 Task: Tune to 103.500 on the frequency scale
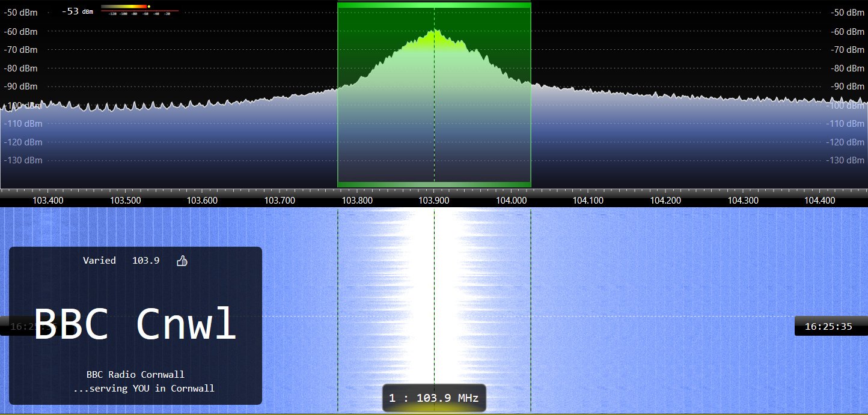126,200
